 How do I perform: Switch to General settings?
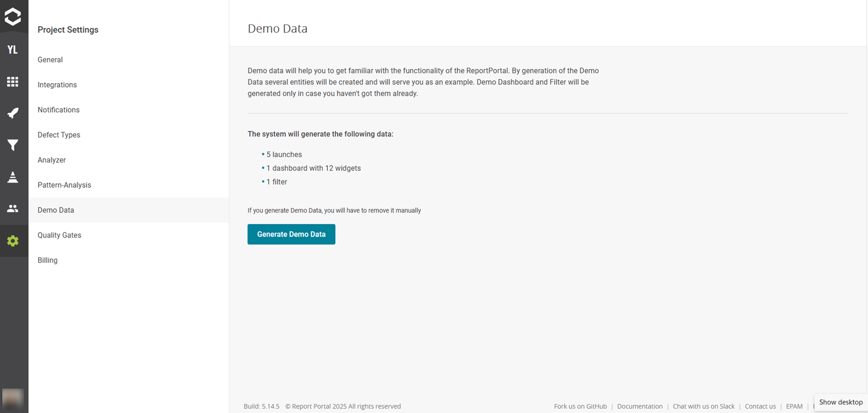point(50,59)
